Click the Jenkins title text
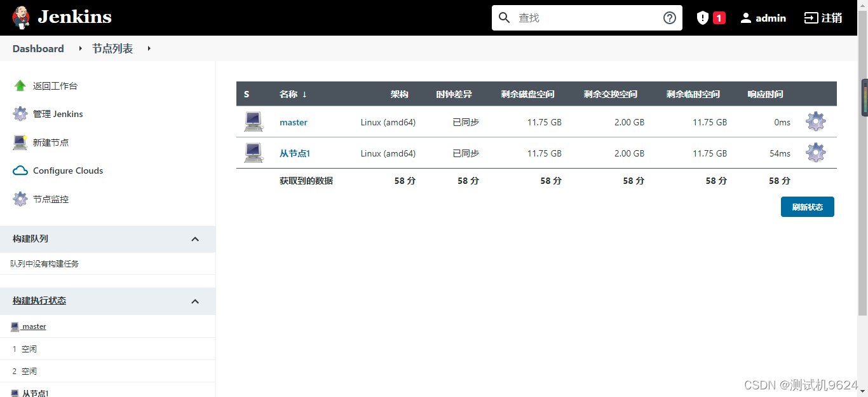This screenshot has height=397, width=868. pyautogui.click(x=74, y=17)
